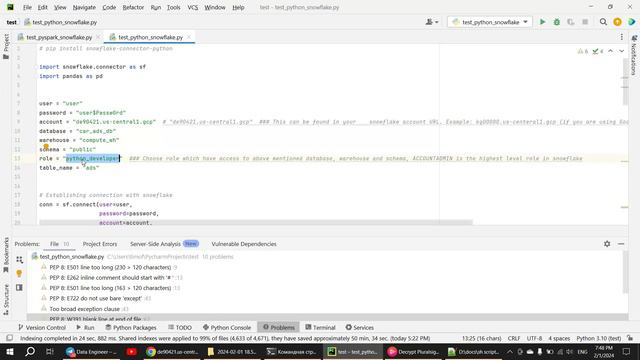Open the Structure tool window sidebar button
Screen dimensions: 640x360
(6, 300)
